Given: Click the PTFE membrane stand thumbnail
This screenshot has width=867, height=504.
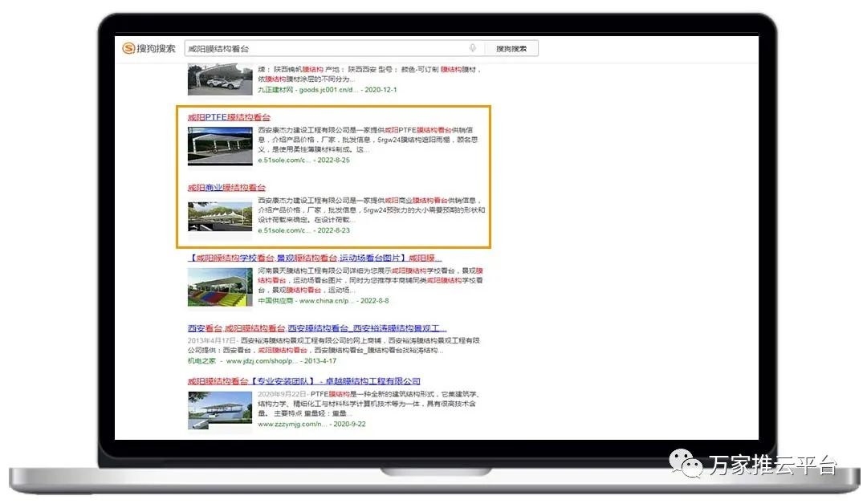Looking at the screenshot, I should click(220, 145).
